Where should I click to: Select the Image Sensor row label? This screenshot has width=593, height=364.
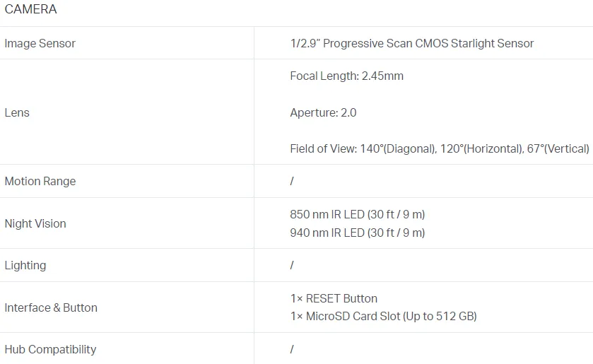[x=40, y=43]
